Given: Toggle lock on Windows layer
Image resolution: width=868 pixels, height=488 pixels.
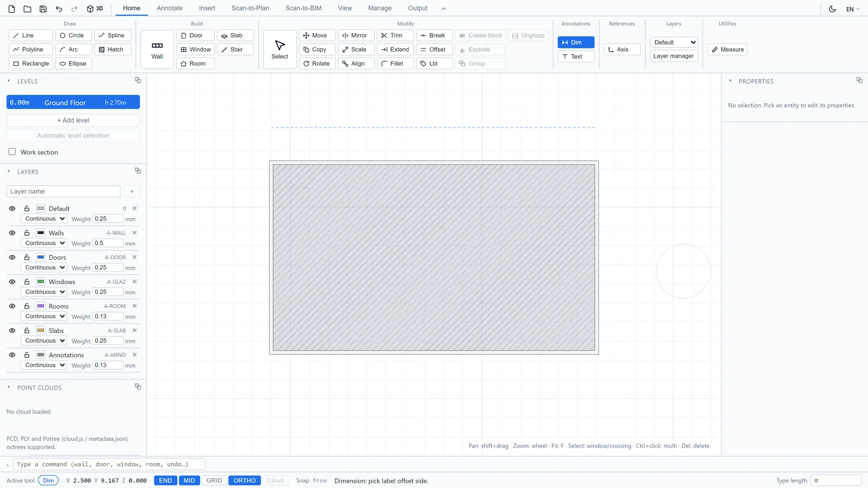Looking at the screenshot, I should 27,281.
